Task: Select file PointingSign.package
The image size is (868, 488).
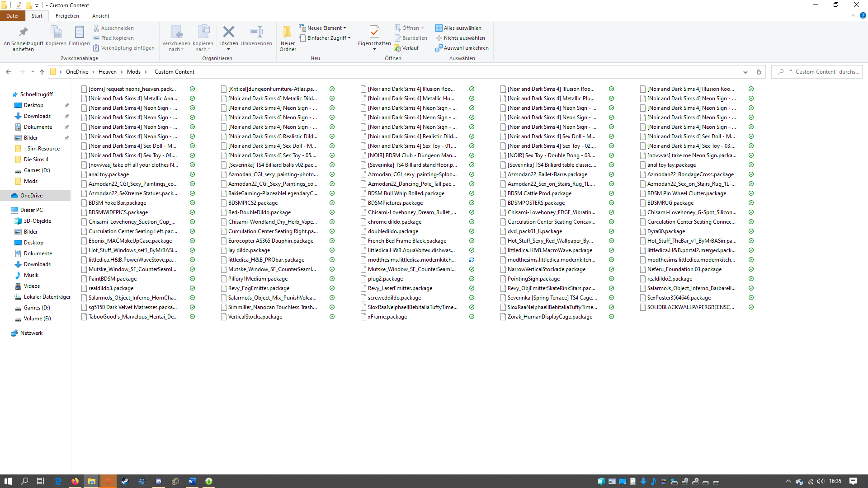Action: (x=533, y=279)
